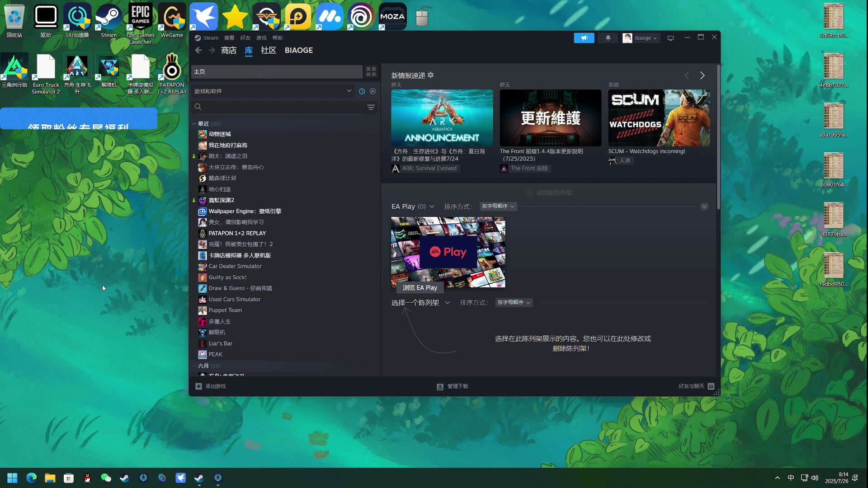The image size is (868, 488).
Task: Switch library to grid view icon
Action: pyautogui.click(x=371, y=72)
